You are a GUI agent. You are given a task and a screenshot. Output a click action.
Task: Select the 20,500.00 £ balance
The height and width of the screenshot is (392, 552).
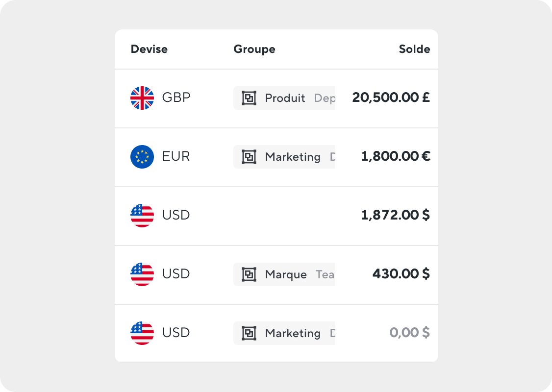[391, 98]
